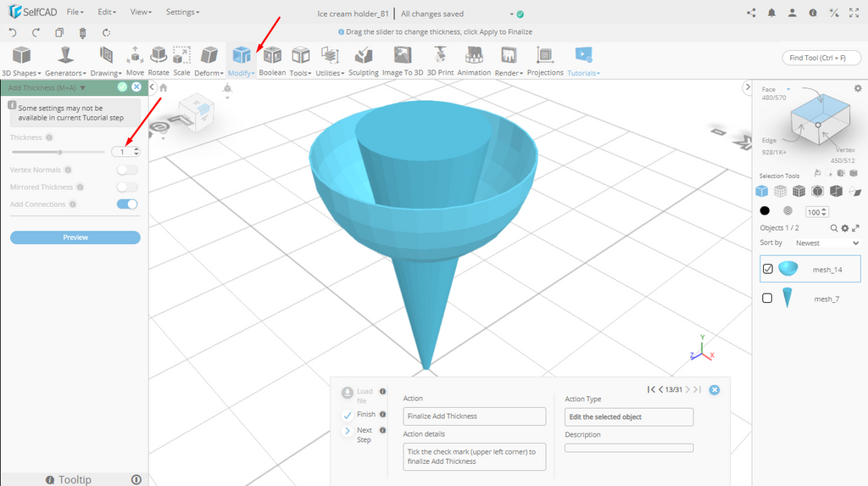Adjust the Thickness value stepper
This screenshot has height=486, width=868.
coord(136,151)
